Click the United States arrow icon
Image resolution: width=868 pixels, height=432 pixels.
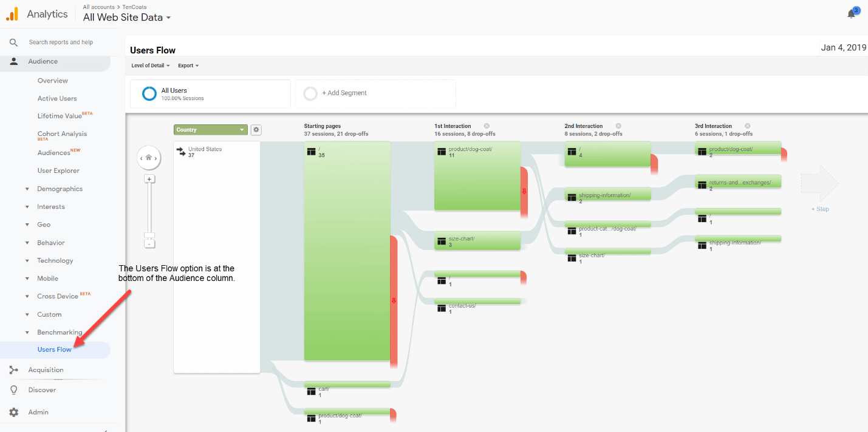pyautogui.click(x=181, y=152)
